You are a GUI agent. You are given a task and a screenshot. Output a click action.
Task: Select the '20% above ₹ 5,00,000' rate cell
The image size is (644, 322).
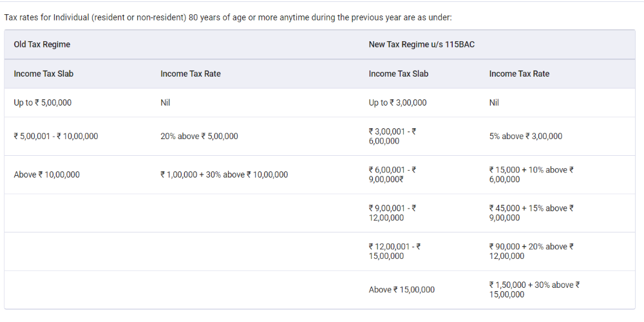click(x=199, y=137)
